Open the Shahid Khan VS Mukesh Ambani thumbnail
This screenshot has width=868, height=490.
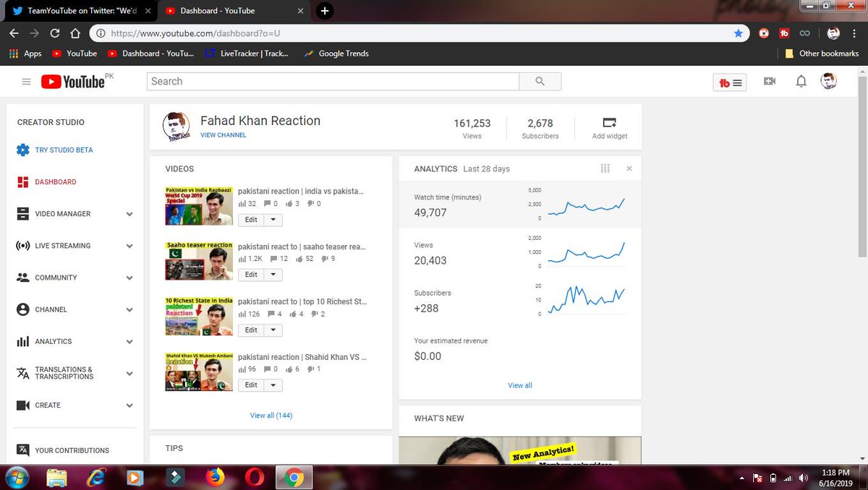pyautogui.click(x=199, y=371)
